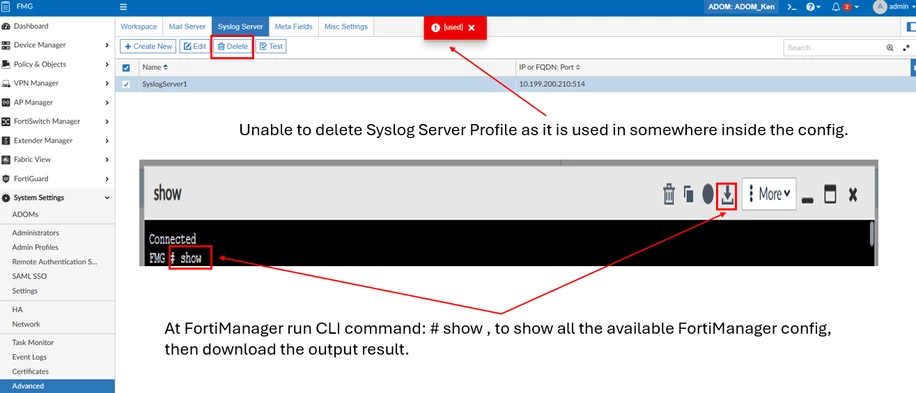Open Task Monitor in the sidebar
Image resolution: width=916 pixels, height=393 pixels.
tap(33, 342)
